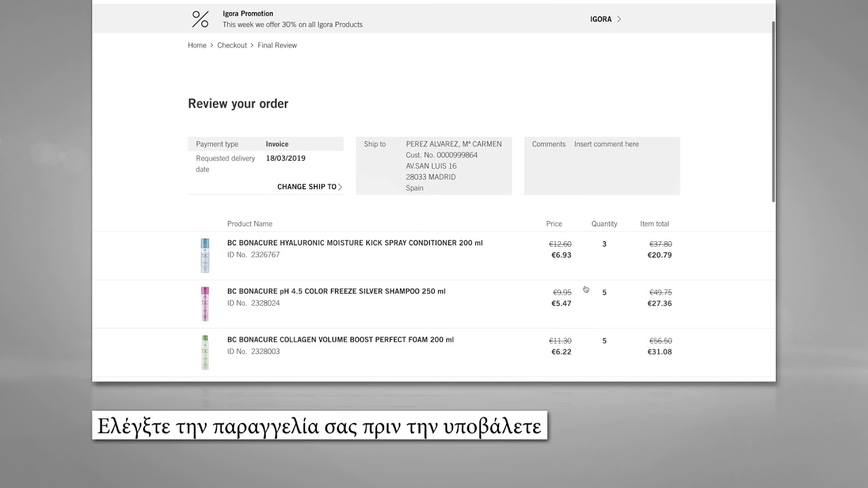Click Igora Promotion title text
The image size is (868, 488).
coord(248,14)
